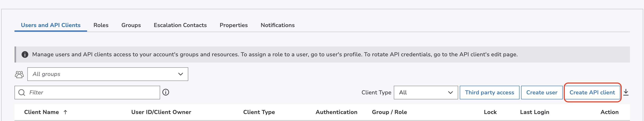Click the Create user button
Viewport: 644px width, 121px height.
tap(542, 93)
